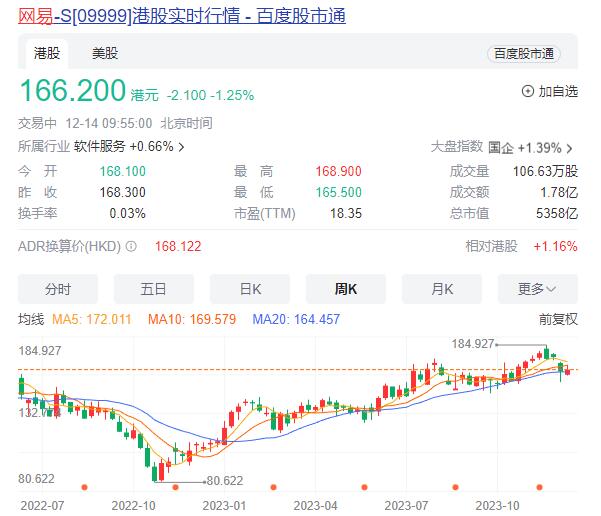Switch chart to 五日 view
The width and height of the screenshot is (601, 516).
tap(153, 289)
